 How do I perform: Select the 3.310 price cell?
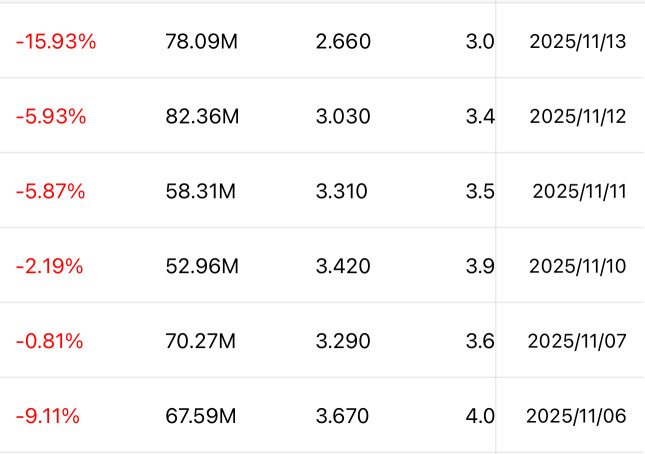(341, 191)
